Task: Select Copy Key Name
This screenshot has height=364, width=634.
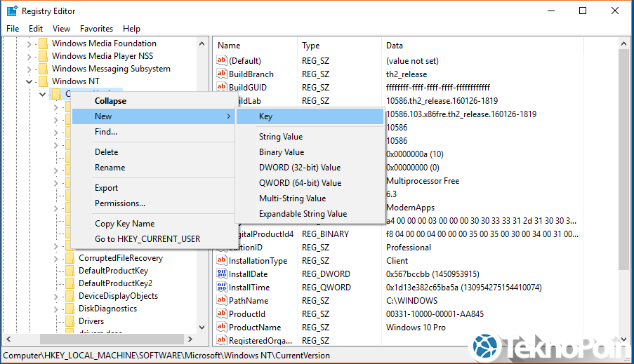Action: 153,224
